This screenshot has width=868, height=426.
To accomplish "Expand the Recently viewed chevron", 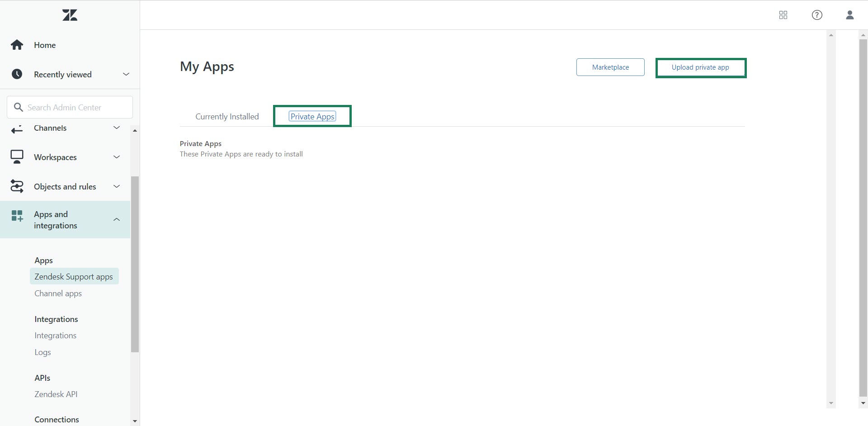I will (x=126, y=74).
